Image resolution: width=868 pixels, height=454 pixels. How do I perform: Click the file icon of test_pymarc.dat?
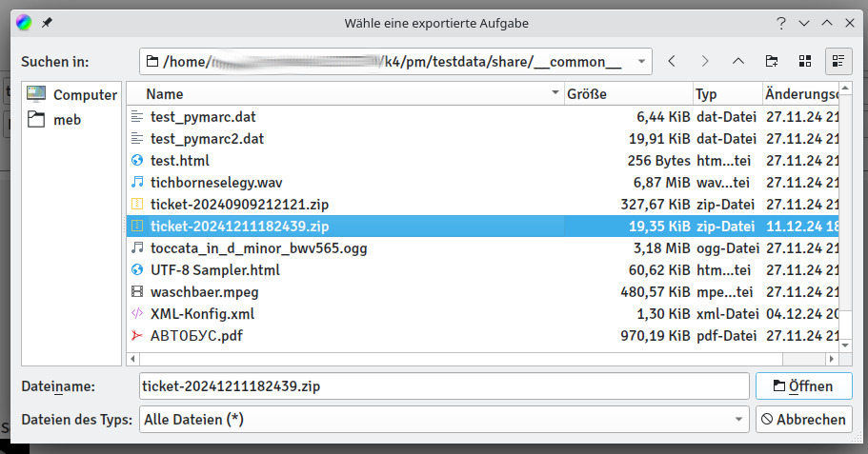click(137, 117)
